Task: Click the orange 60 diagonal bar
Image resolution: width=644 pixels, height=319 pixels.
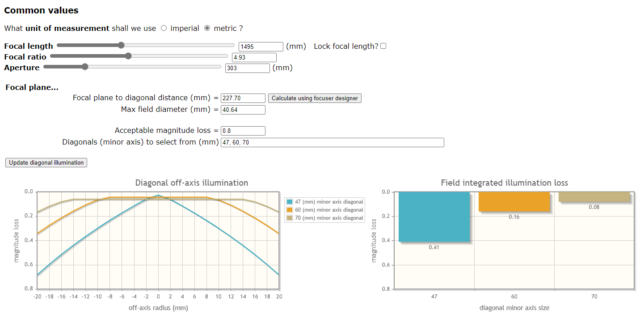Action: pos(514,201)
